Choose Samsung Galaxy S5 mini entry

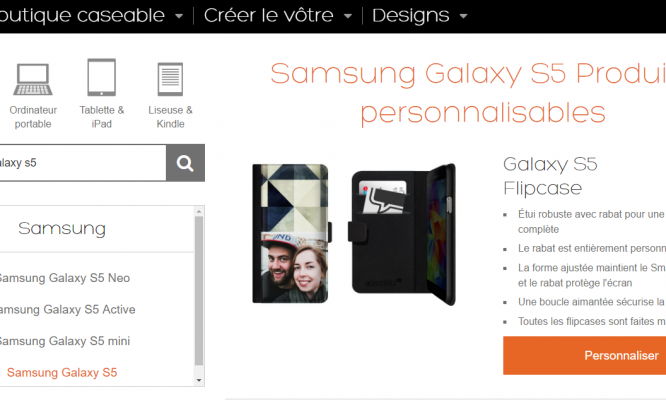click(x=64, y=341)
